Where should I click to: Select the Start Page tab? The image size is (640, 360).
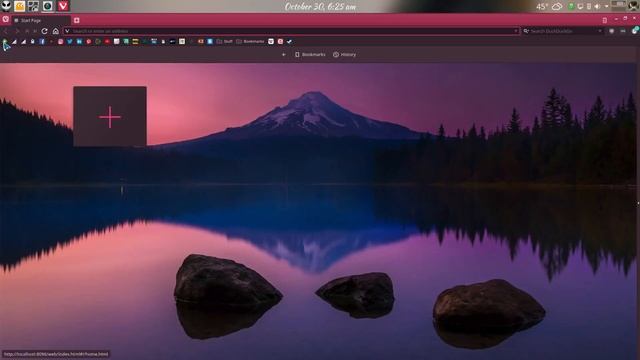(41, 20)
